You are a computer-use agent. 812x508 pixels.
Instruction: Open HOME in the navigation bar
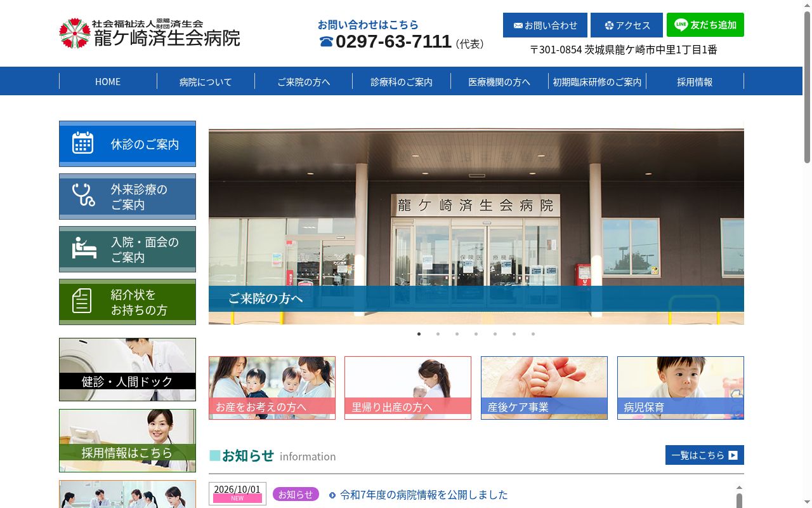tap(108, 81)
